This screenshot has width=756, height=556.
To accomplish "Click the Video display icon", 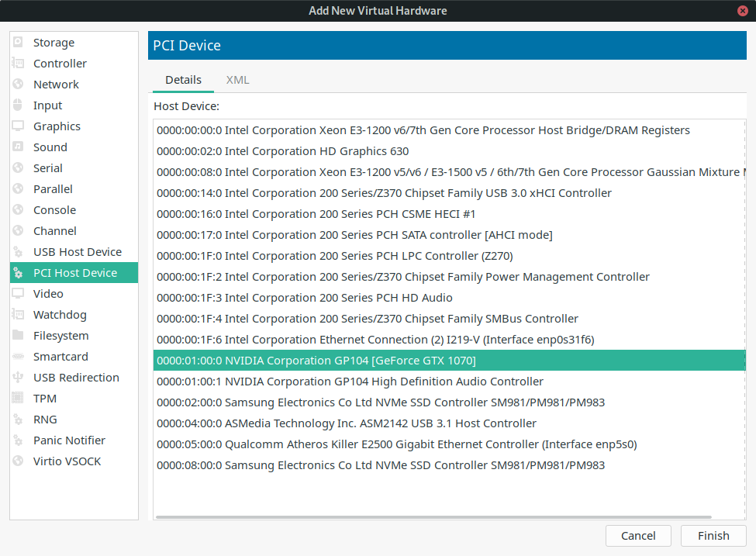I will (x=18, y=294).
